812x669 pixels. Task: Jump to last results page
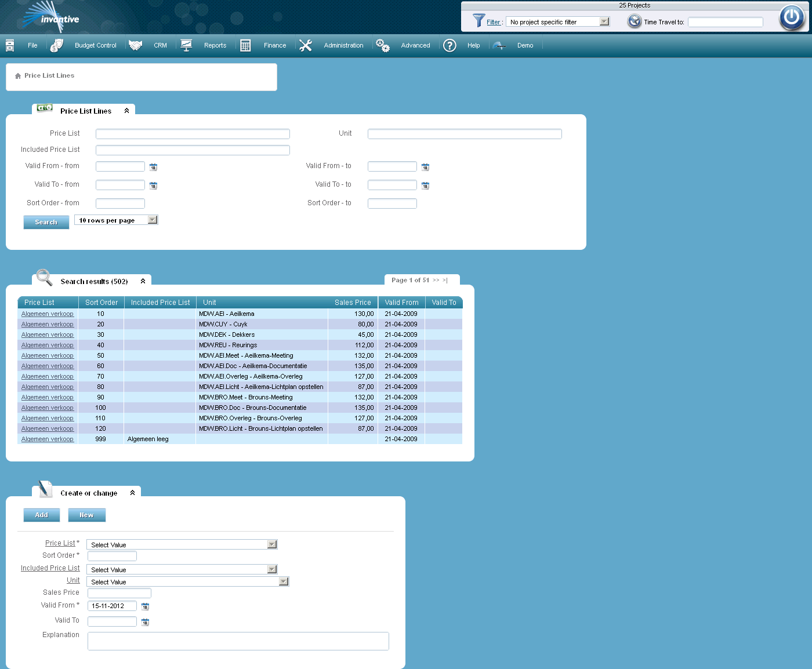pos(445,280)
